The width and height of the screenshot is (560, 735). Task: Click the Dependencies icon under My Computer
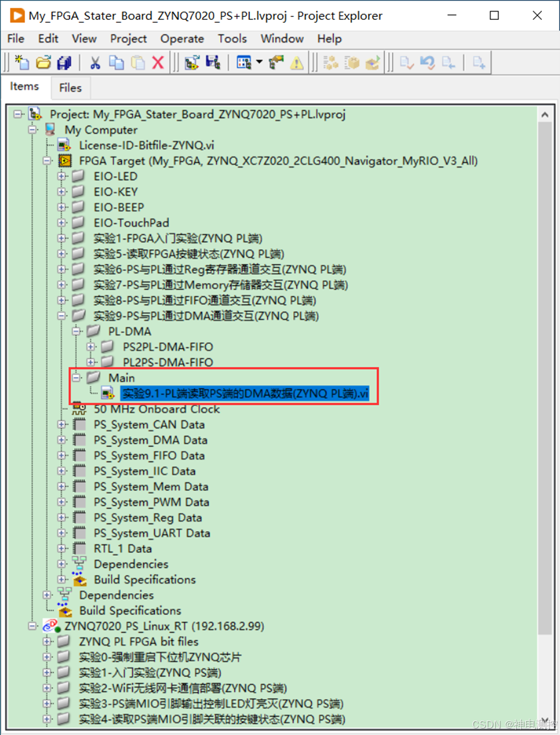point(65,595)
